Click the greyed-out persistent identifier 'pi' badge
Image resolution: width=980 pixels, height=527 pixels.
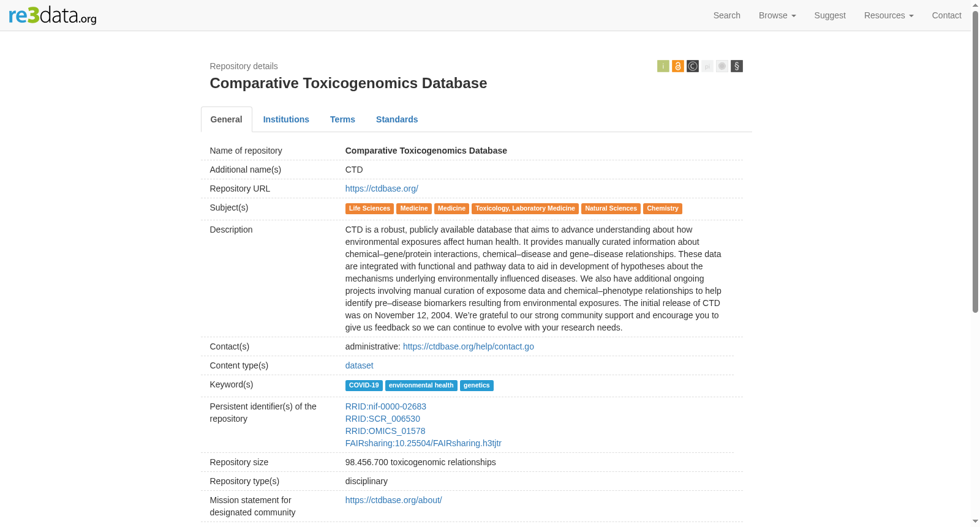point(707,66)
